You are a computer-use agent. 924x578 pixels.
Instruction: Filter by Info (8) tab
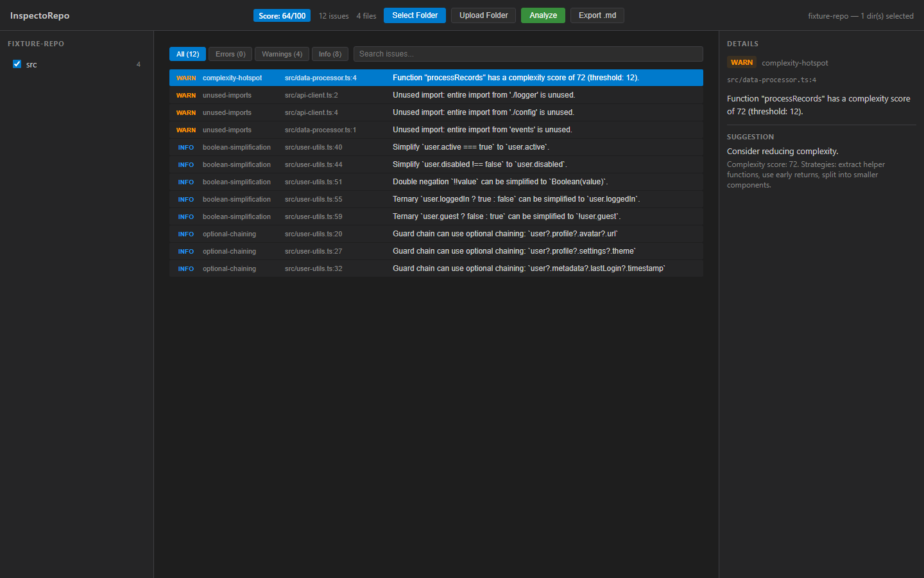click(x=330, y=54)
